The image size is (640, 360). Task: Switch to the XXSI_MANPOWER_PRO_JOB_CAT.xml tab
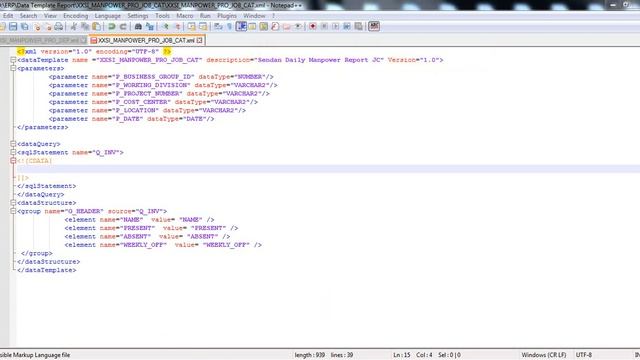click(x=146, y=40)
